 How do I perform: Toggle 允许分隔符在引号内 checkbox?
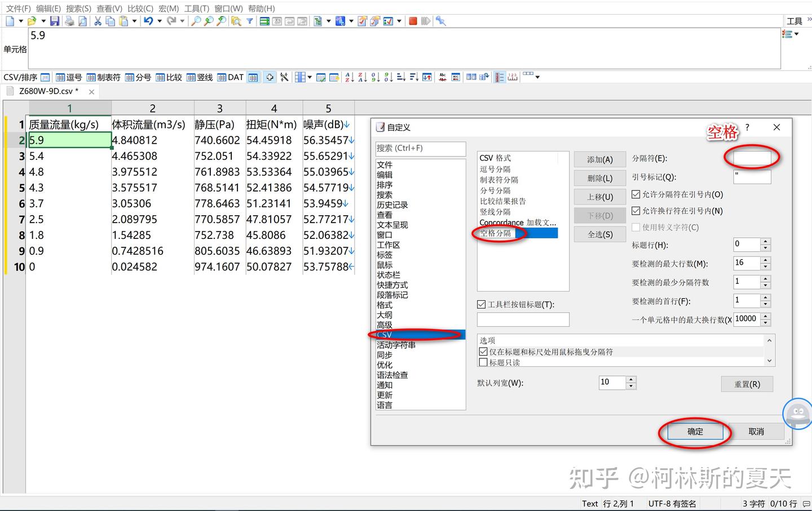(636, 194)
